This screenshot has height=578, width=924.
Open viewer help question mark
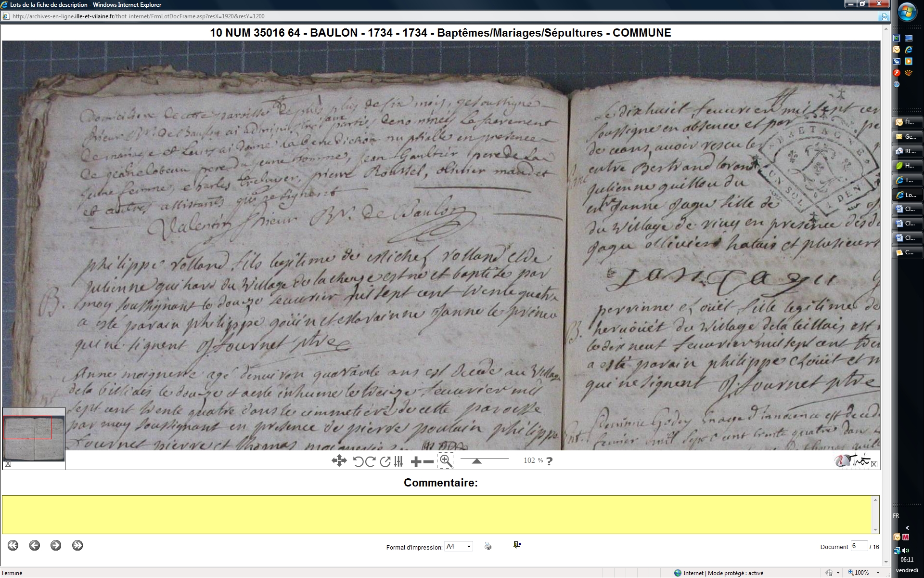[x=550, y=461]
